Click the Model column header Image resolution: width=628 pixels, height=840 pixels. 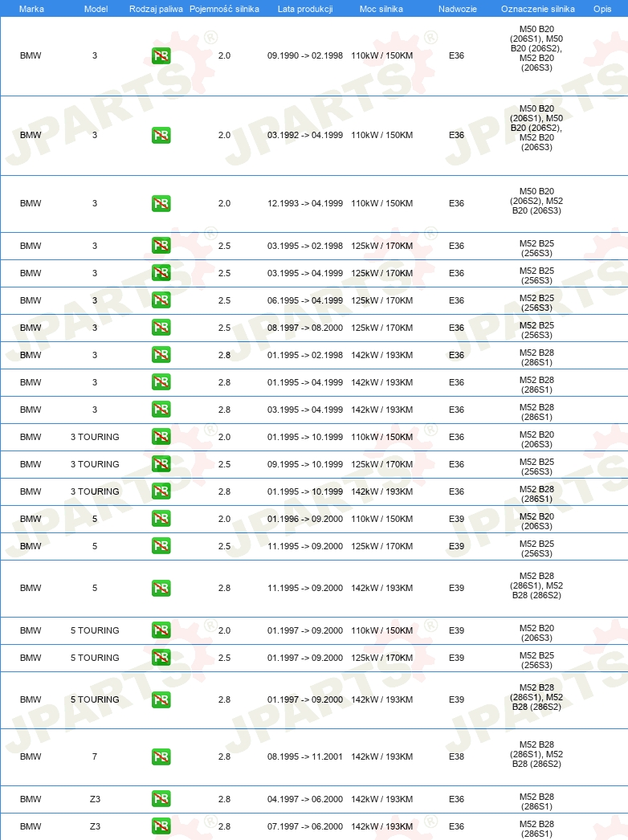click(x=96, y=9)
